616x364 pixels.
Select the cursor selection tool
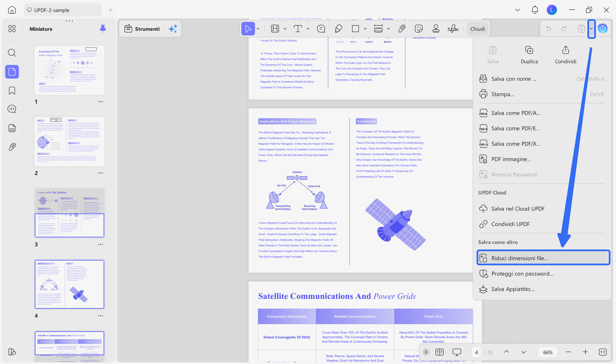click(248, 29)
